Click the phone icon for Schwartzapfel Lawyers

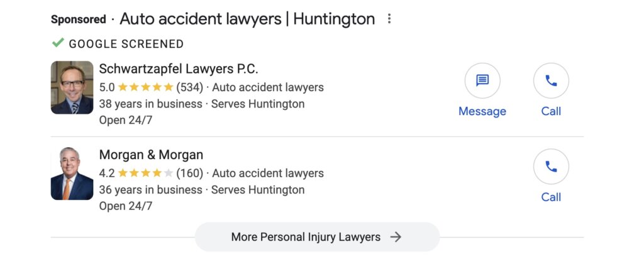[x=551, y=81]
